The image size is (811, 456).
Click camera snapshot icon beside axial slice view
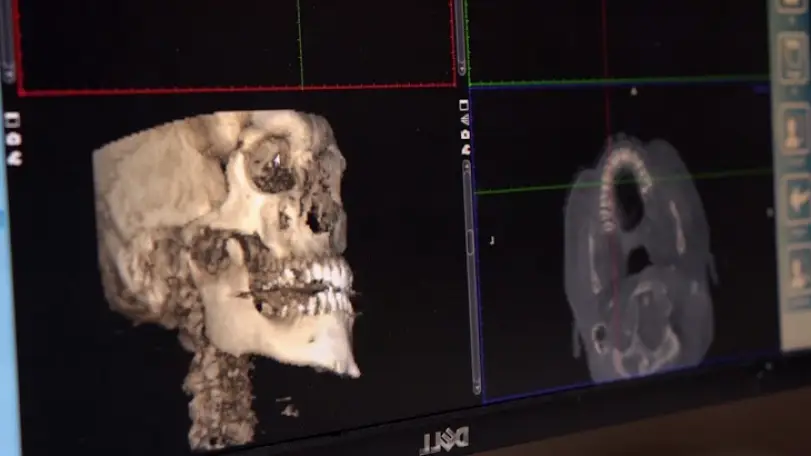click(x=465, y=134)
